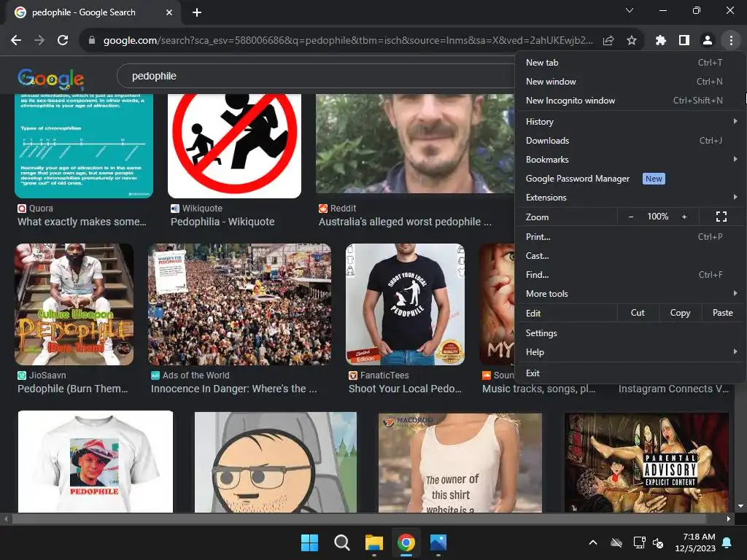Expand the Extensions submenu
747x560 pixels.
click(x=630, y=197)
